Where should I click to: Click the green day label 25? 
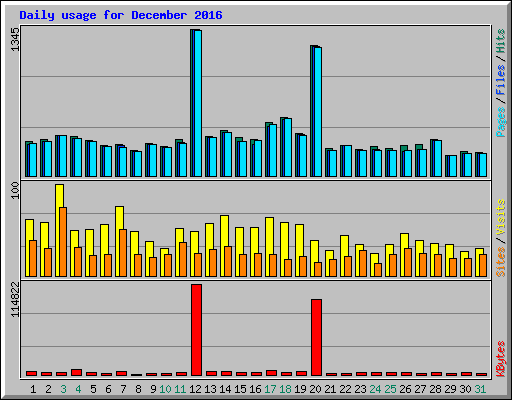point(390,389)
